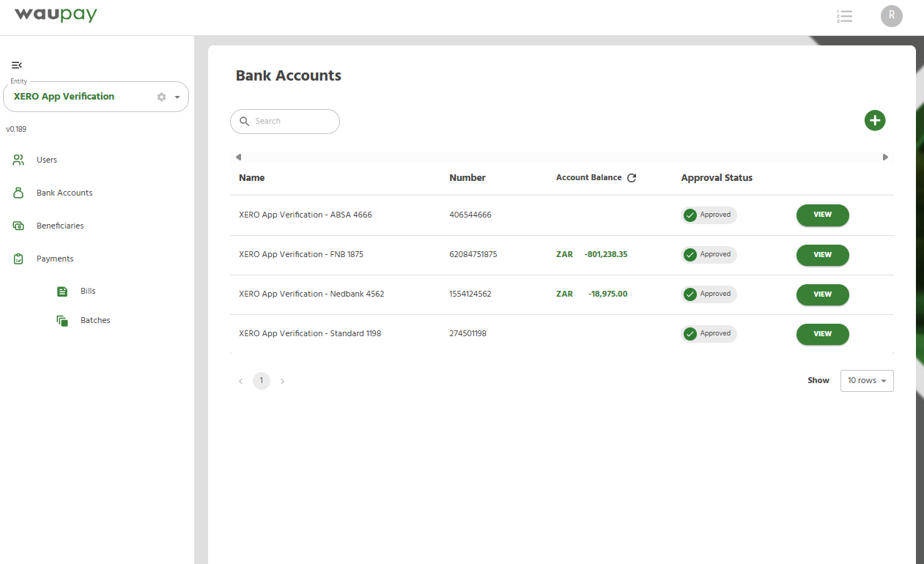
Task: Click the Account Balance column header
Action: pyautogui.click(x=588, y=178)
